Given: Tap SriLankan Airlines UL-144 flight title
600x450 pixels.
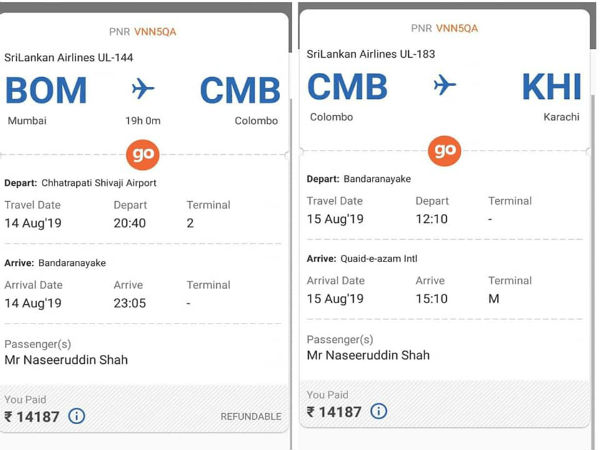Looking at the screenshot, I should pyautogui.click(x=69, y=58).
